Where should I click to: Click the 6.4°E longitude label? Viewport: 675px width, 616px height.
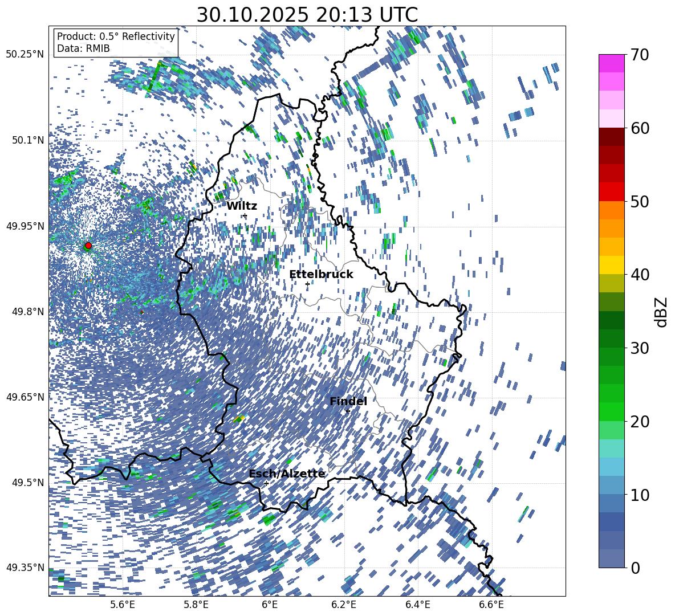click(418, 605)
